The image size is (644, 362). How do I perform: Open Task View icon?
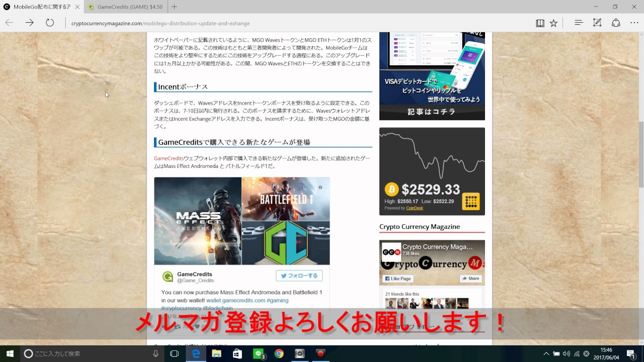(174, 353)
